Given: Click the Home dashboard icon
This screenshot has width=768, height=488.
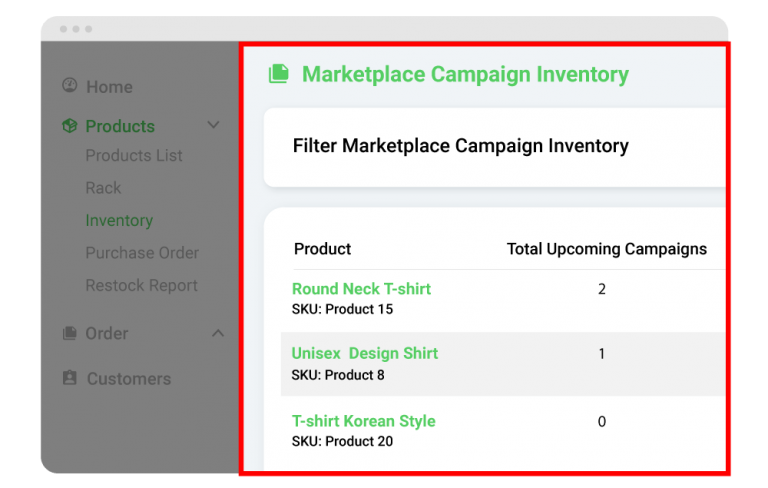Looking at the screenshot, I should pos(69,86).
